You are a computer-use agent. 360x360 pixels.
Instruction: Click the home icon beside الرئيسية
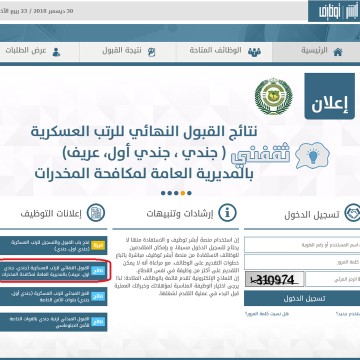point(338,52)
